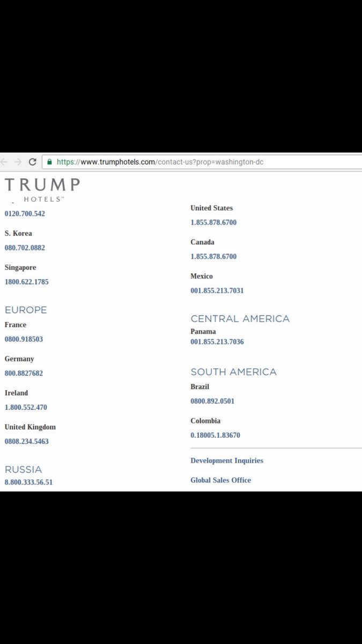Call Mexico number 001.855.213.7031
The image size is (362, 644).
[217, 290]
